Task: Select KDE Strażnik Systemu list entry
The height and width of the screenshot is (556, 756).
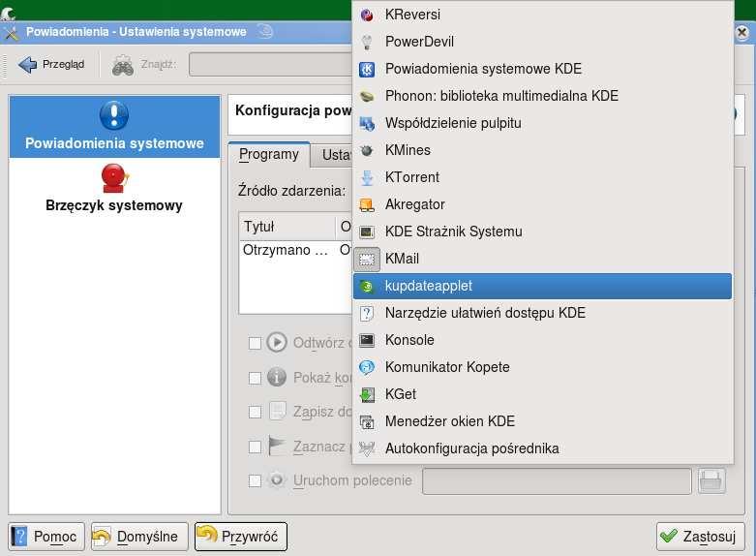Action: click(x=542, y=232)
